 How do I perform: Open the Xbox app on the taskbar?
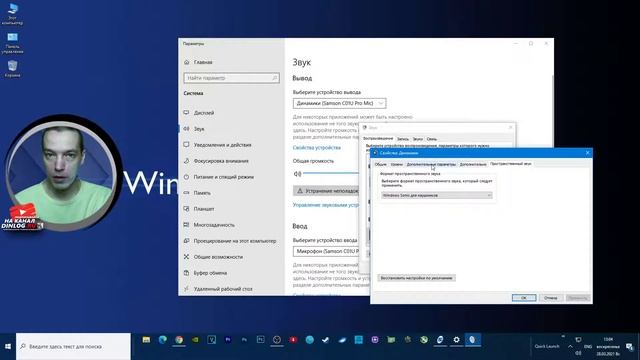coord(424,340)
